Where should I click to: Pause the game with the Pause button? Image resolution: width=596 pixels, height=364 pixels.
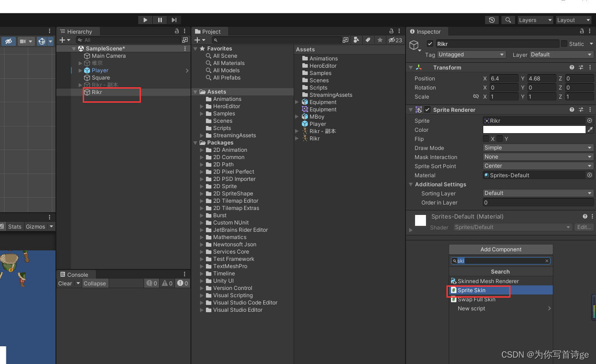[160, 20]
